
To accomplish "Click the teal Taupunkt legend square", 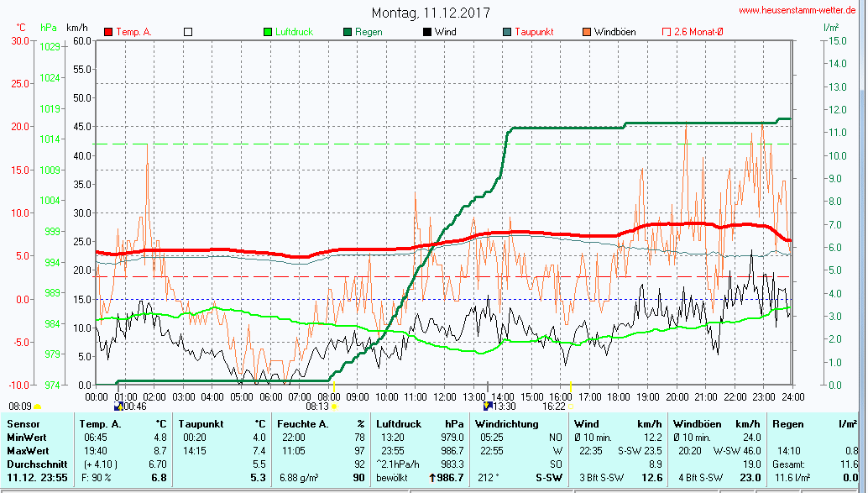I will (x=506, y=32).
